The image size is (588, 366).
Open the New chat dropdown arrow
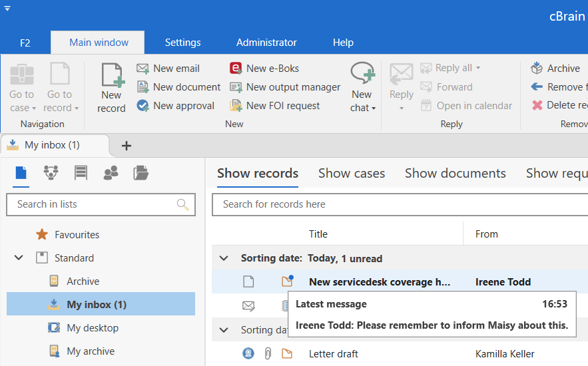tap(373, 108)
